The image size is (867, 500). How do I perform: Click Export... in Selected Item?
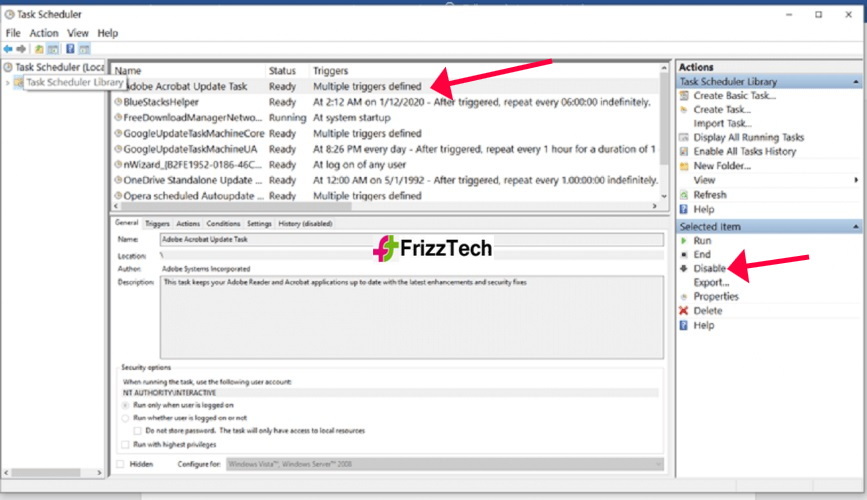(712, 283)
